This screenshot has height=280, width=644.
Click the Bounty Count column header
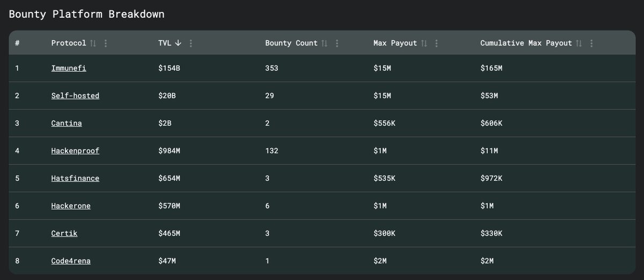pos(291,43)
